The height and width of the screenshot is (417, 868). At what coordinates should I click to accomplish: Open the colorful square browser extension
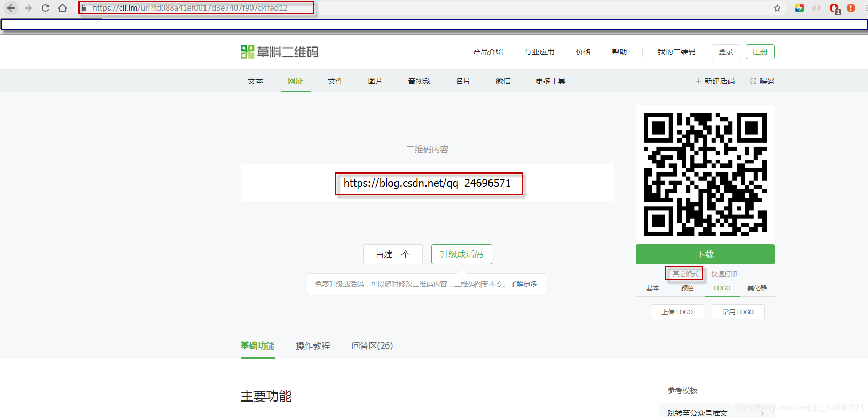[800, 8]
